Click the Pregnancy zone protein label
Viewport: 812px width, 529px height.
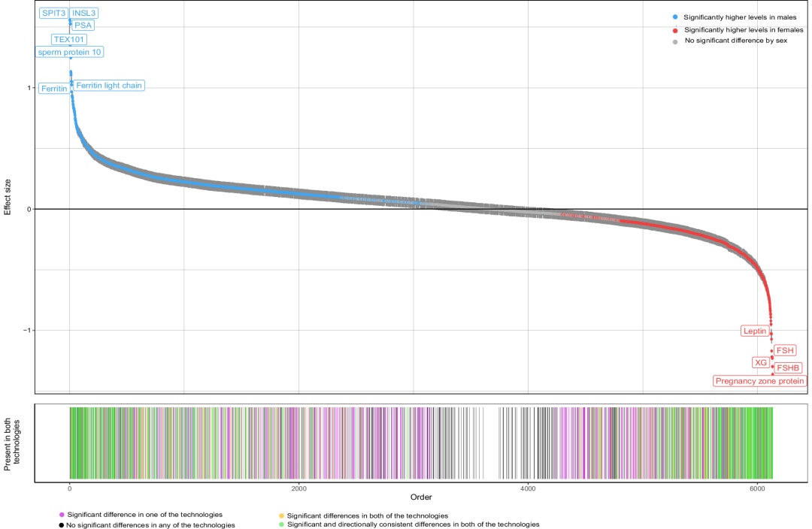click(x=759, y=381)
